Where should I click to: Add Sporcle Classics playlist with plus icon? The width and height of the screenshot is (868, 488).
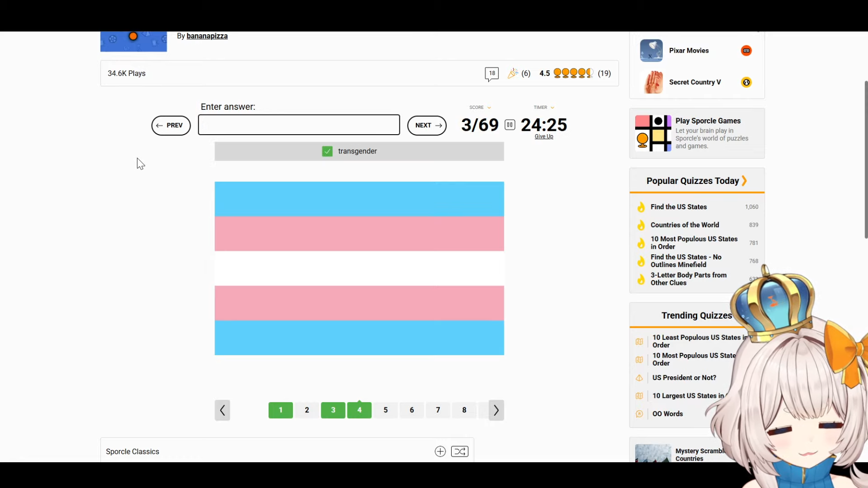point(440,451)
